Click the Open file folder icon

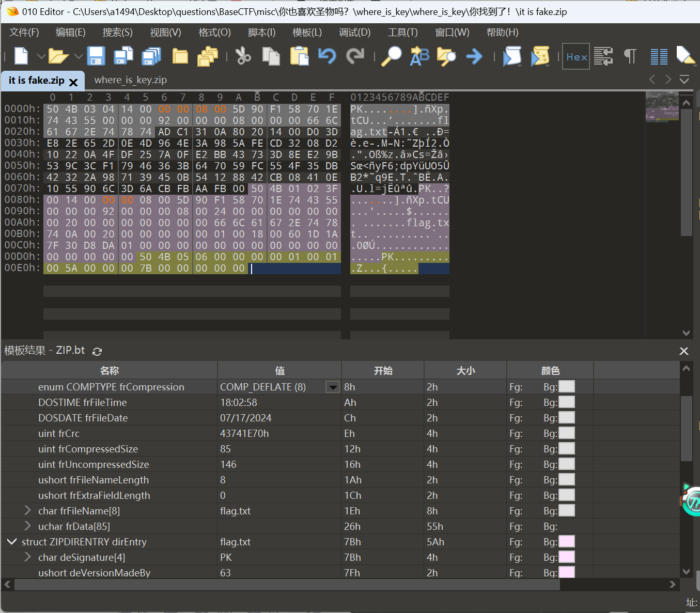58,56
